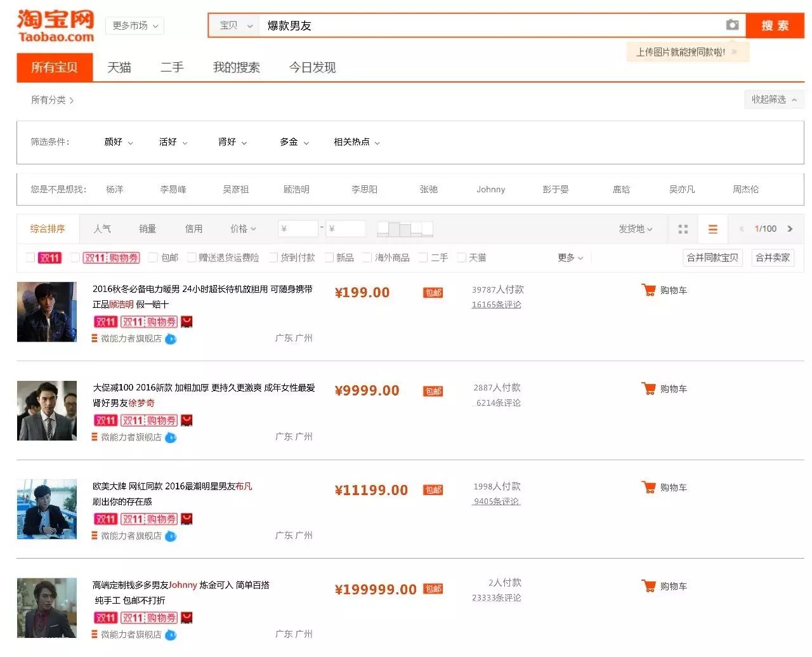Open the 价格 sort dropdown
The image size is (812, 657).
[243, 229]
